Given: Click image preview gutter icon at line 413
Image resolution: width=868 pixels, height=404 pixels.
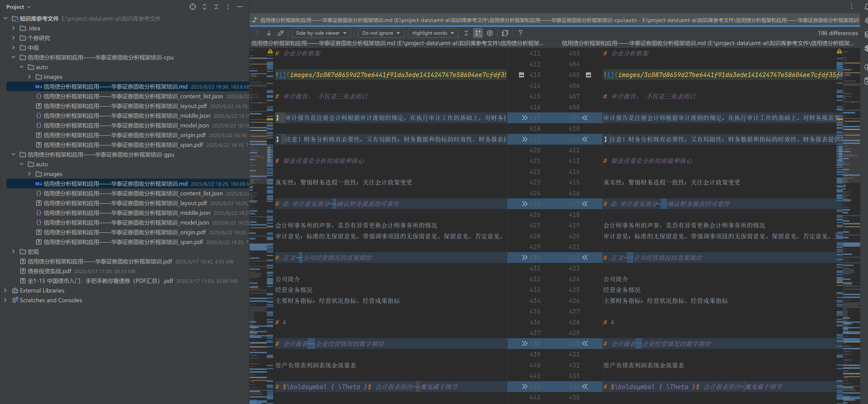Looking at the screenshot, I should (521, 75).
